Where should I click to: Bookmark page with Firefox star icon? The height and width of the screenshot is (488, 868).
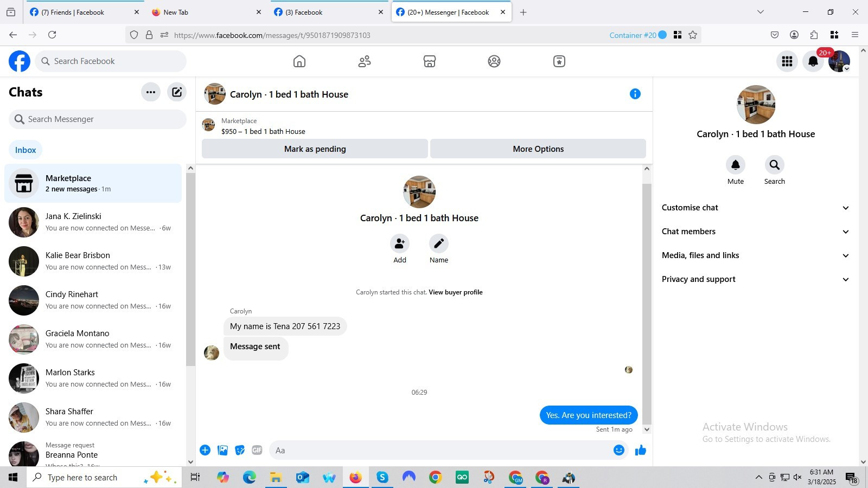coord(693,35)
